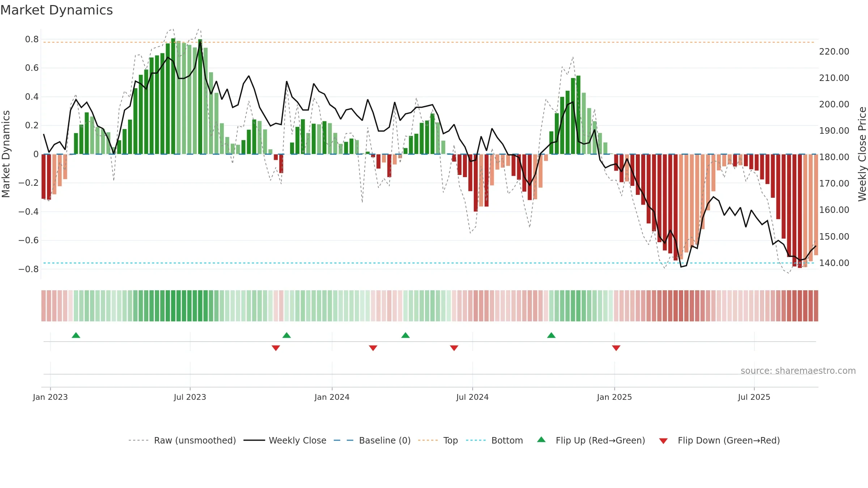Viewport: 868px width, 488px height.
Task: Select the green flip-up triangle near April 2024
Action: (405, 335)
